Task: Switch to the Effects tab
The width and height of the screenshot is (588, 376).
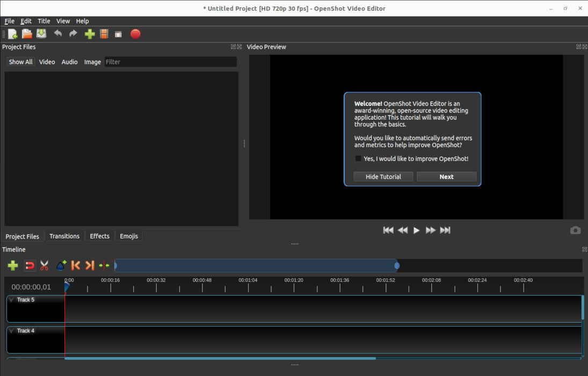Action: [100, 236]
